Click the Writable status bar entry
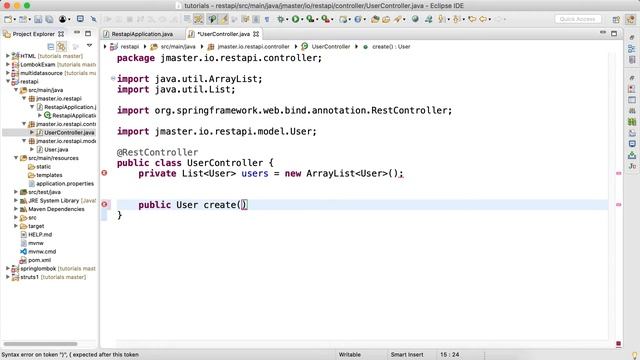Viewport: 640px width, 360px height. tap(349, 355)
